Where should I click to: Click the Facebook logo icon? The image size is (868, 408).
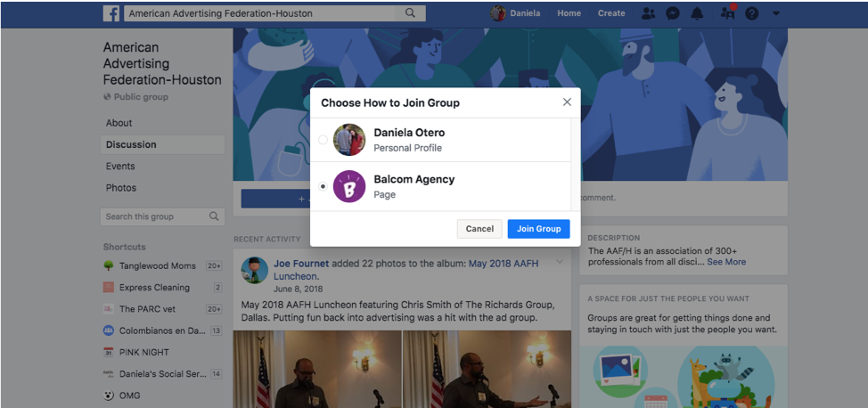coord(111,13)
